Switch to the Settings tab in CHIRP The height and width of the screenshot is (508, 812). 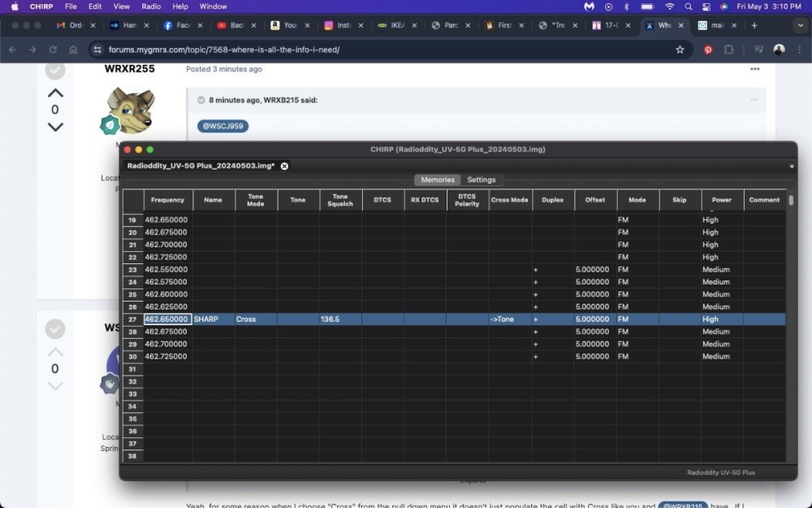coord(482,180)
